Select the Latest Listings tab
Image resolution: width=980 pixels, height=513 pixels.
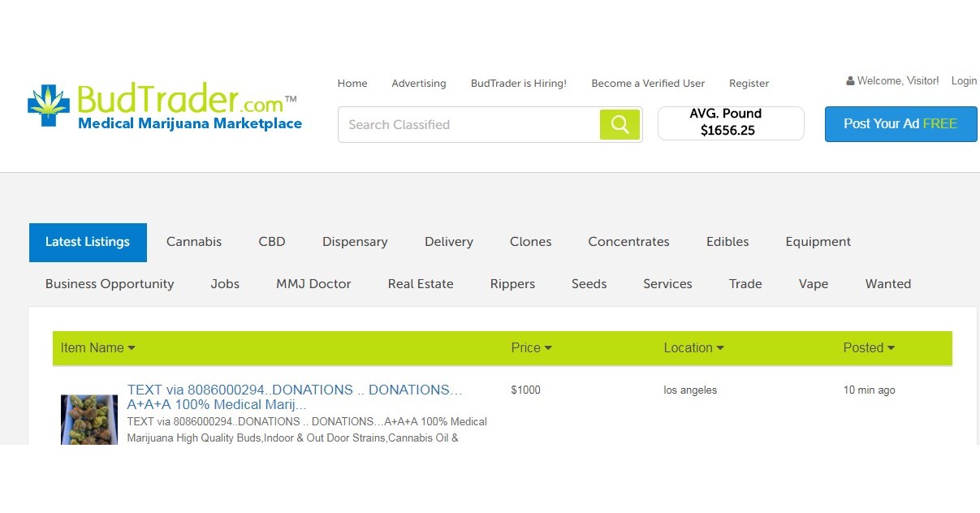tap(88, 242)
